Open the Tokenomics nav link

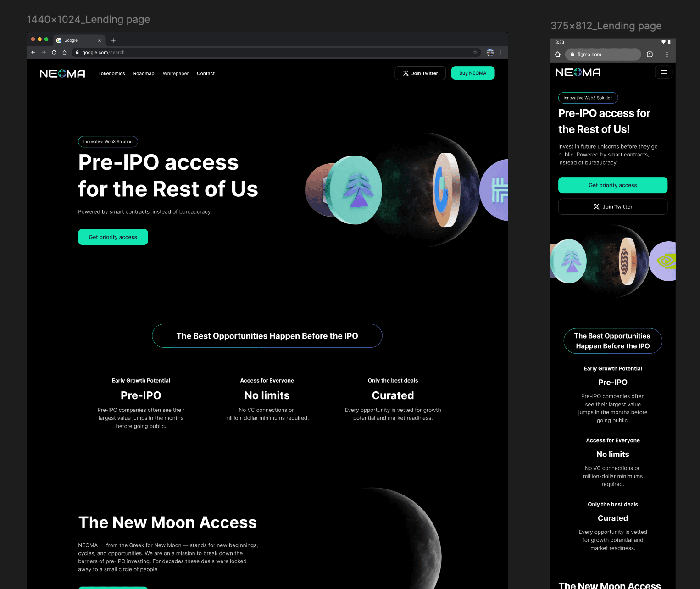click(x=111, y=73)
